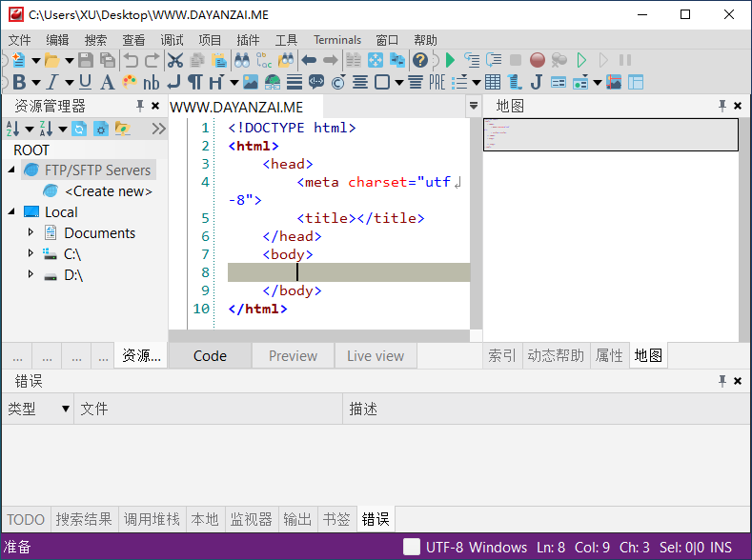Open the Heading H dropdown arrow
752x560 pixels.
(x=234, y=83)
